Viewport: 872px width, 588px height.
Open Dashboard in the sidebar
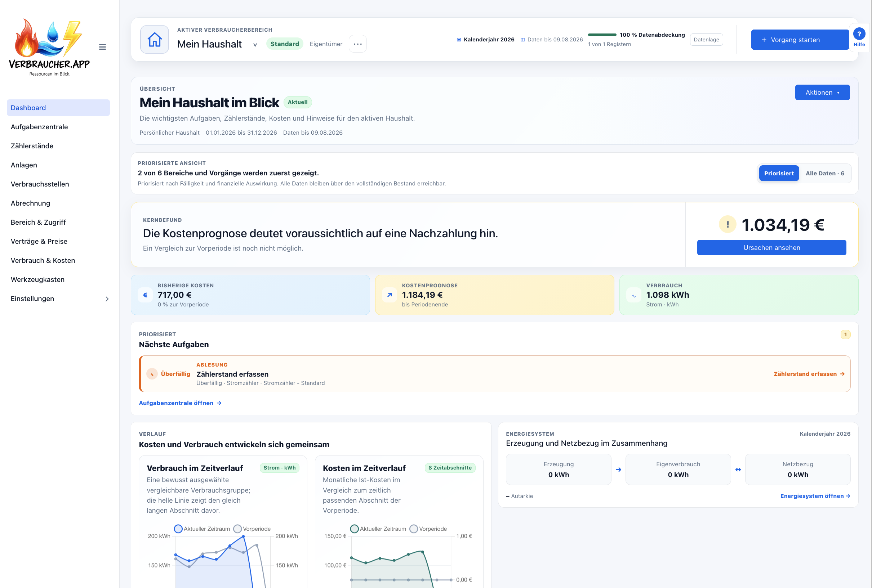click(x=58, y=108)
